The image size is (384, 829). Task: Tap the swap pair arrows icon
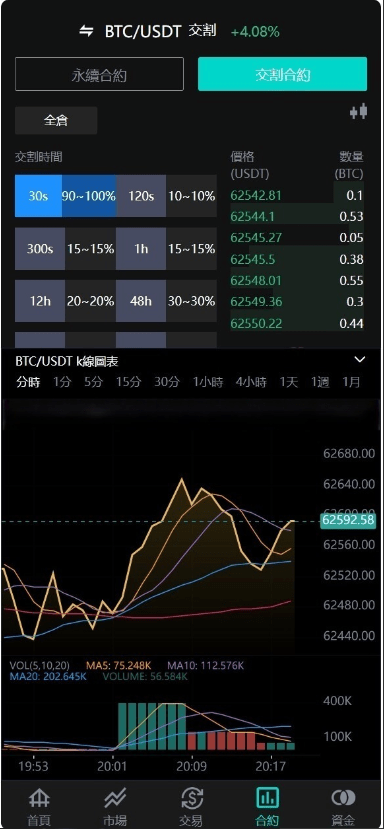pyautogui.click(x=86, y=31)
